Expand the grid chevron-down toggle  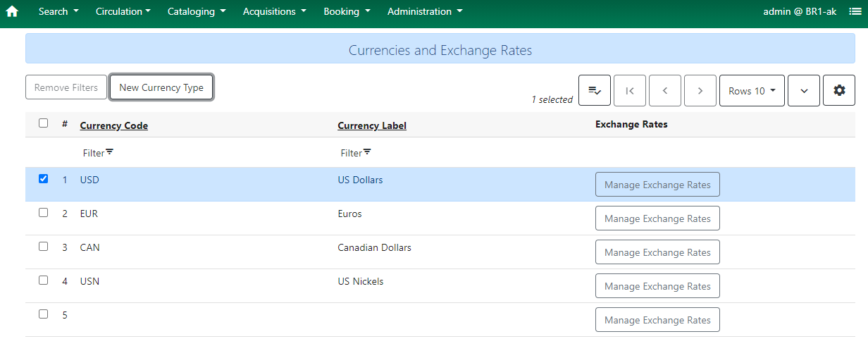(x=804, y=91)
